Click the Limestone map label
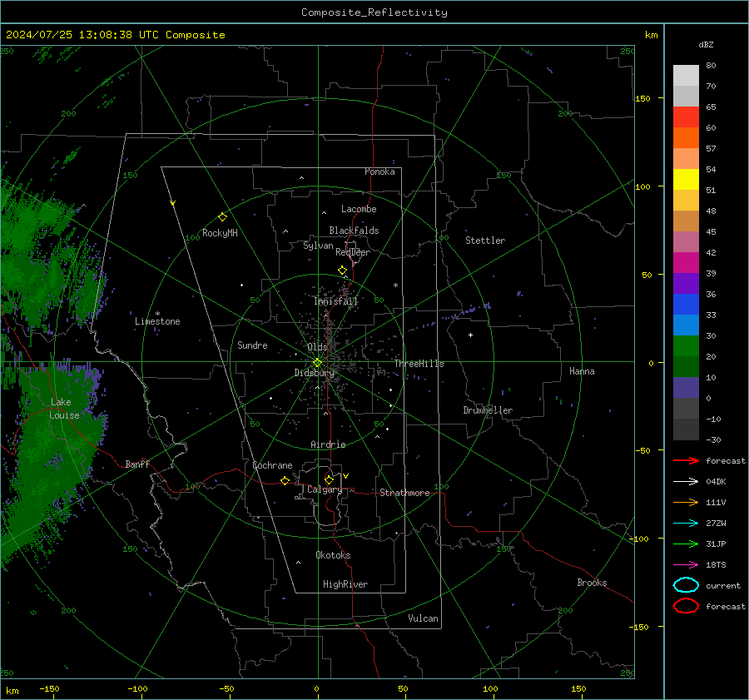This screenshot has height=700, width=749. click(157, 321)
